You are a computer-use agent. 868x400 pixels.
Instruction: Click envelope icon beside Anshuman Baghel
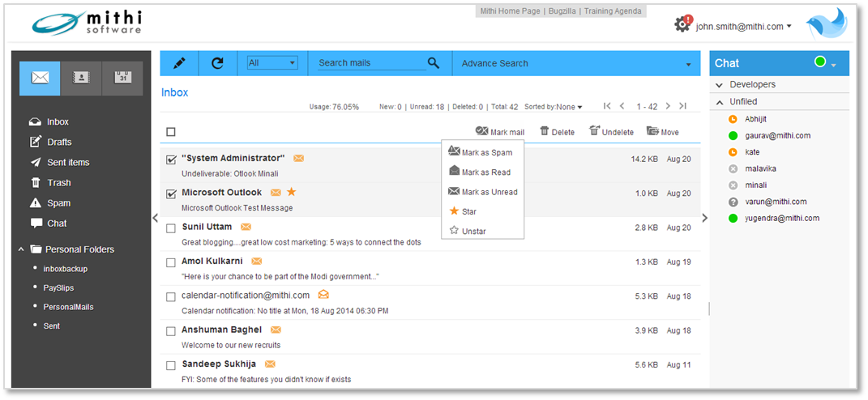tap(276, 330)
